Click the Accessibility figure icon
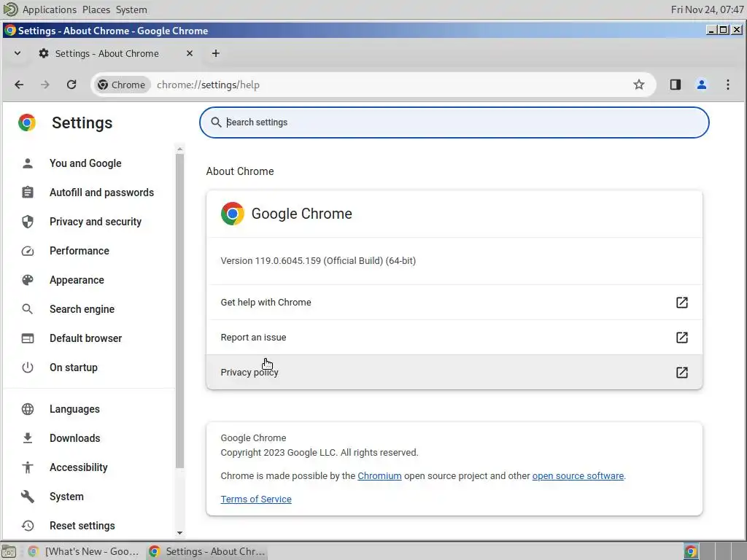 28,467
